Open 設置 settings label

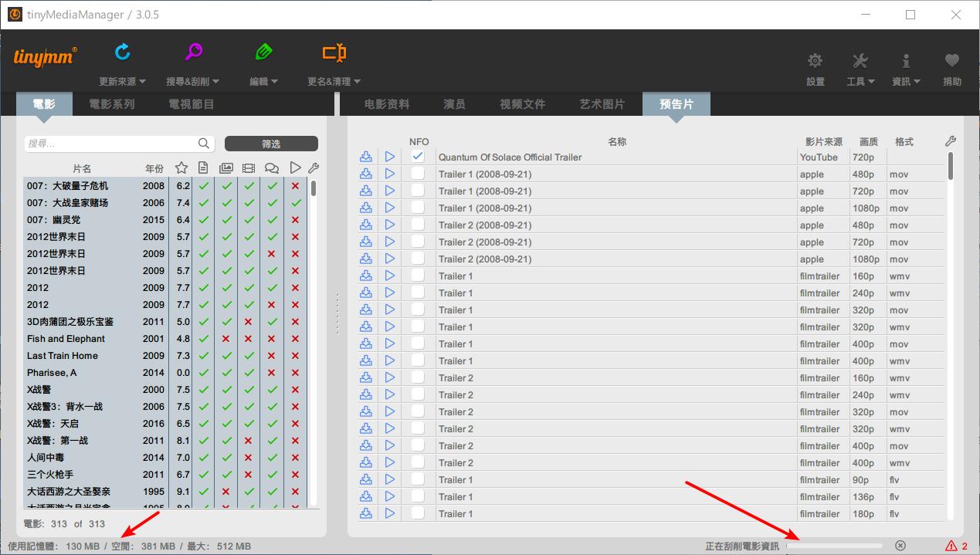[x=816, y=81]
